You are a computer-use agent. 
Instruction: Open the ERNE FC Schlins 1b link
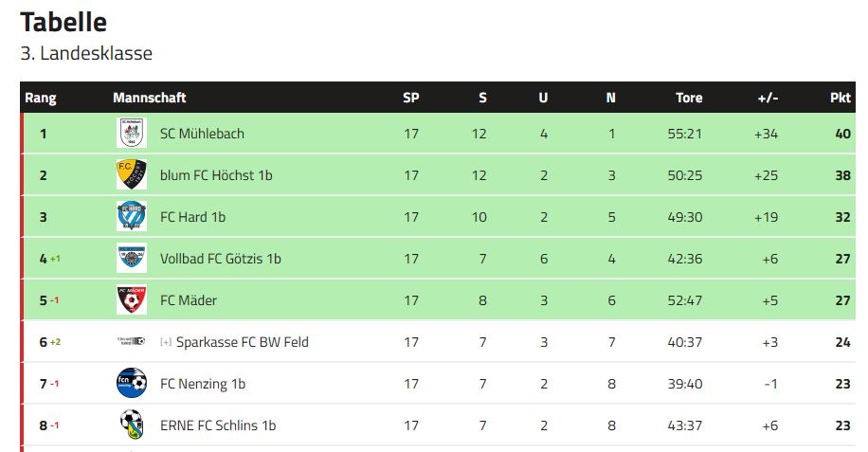click(218, 425)
